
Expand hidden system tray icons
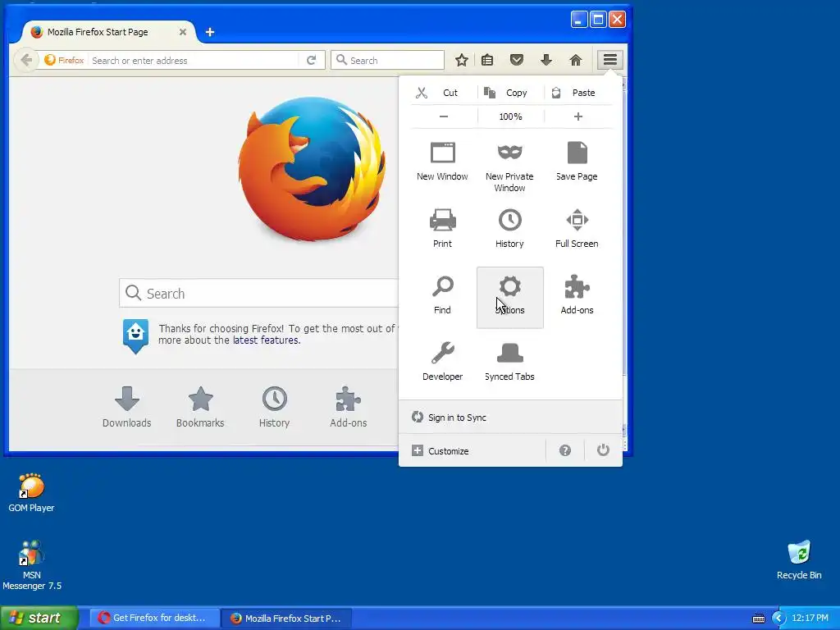pos(778,619)
